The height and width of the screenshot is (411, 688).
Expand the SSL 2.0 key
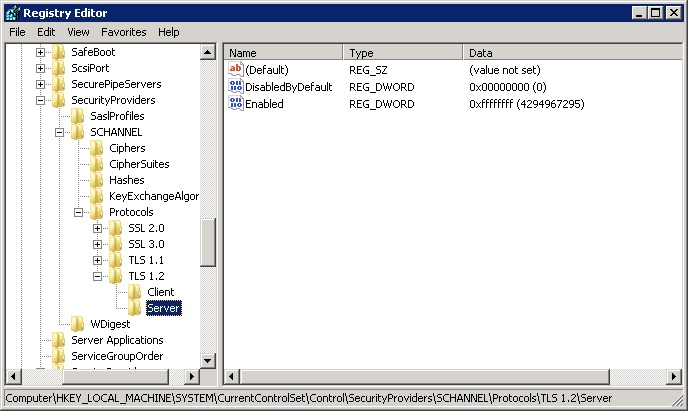click(x=98, y=228)
